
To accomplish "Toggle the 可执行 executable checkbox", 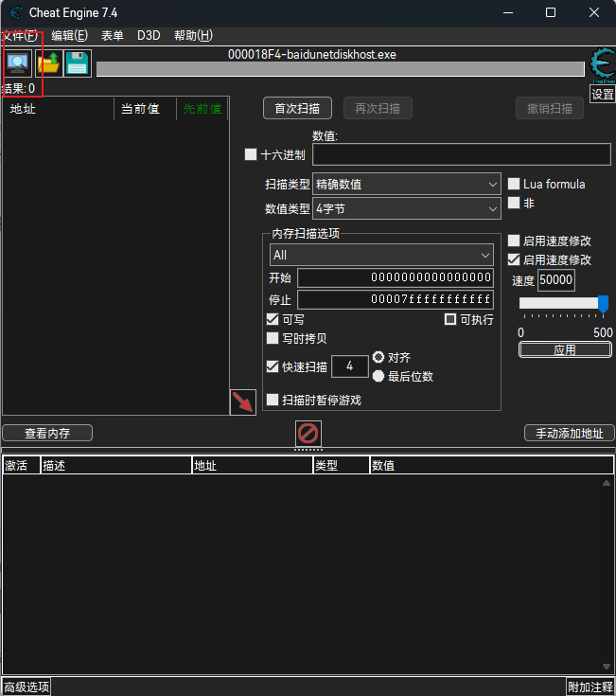I will pos(450,319).
